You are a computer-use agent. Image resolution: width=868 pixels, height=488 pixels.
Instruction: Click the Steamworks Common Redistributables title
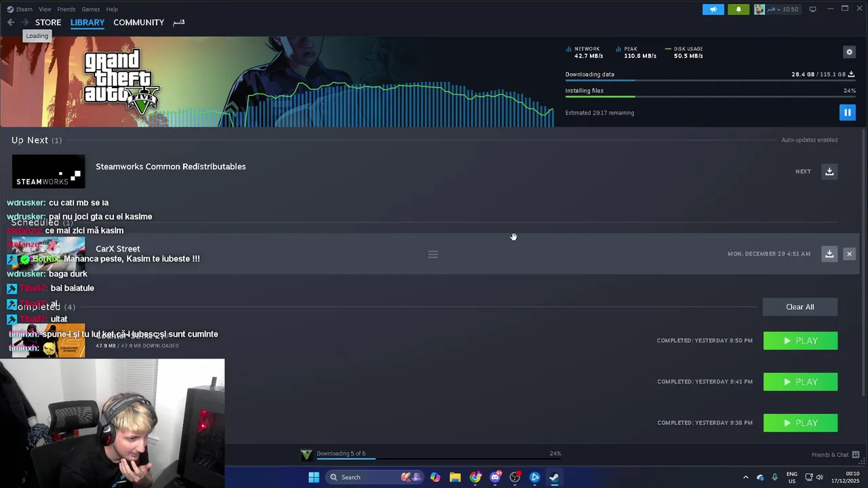pos(171,167)
